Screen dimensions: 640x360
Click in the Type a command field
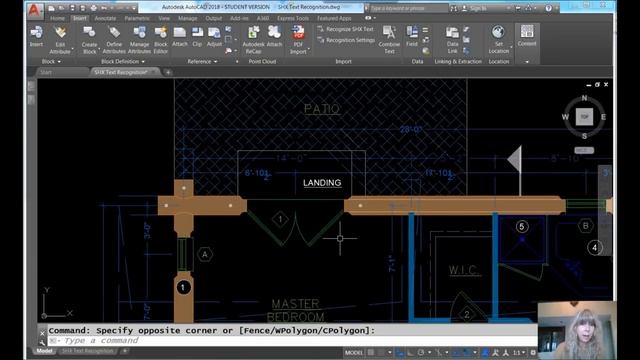[292, 341]
